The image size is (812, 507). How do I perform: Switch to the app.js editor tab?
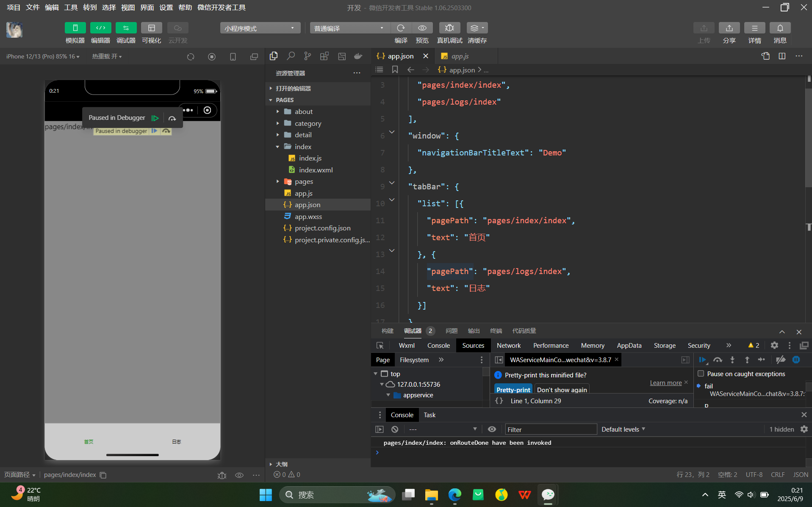coord(460,56)
